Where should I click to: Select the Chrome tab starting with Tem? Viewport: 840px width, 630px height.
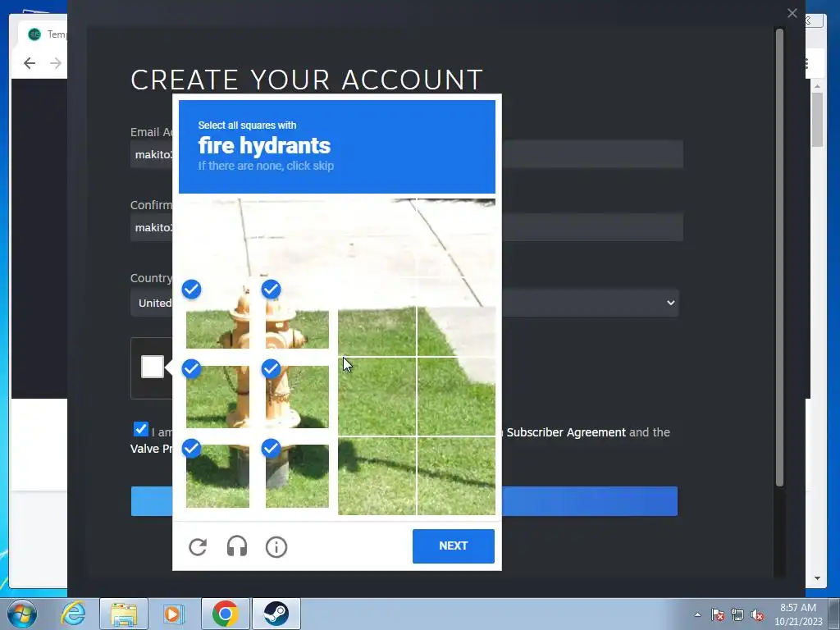coord(43,34)
